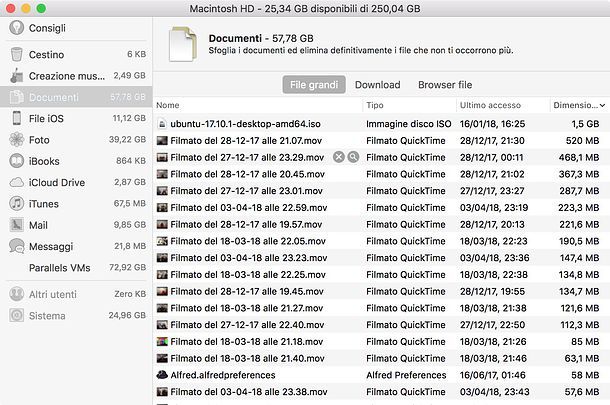Click the large Documenti header icon
Screen dimensions: 610x405
coord(182,44)
